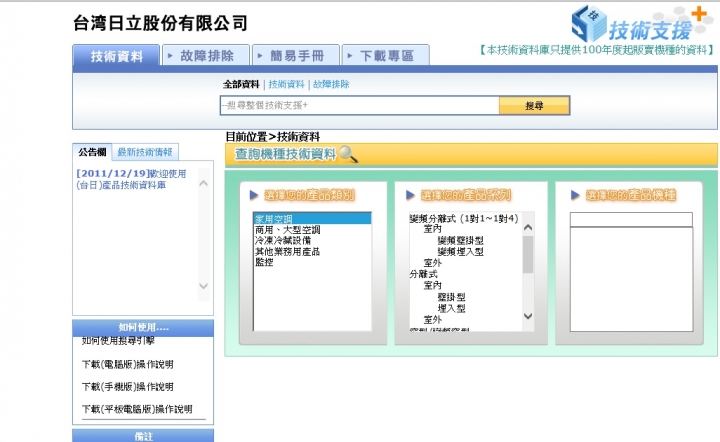Open 下載(手機版)操作說明 link
The width and height of the screenshot is (720, 442).
click(128, 386)
